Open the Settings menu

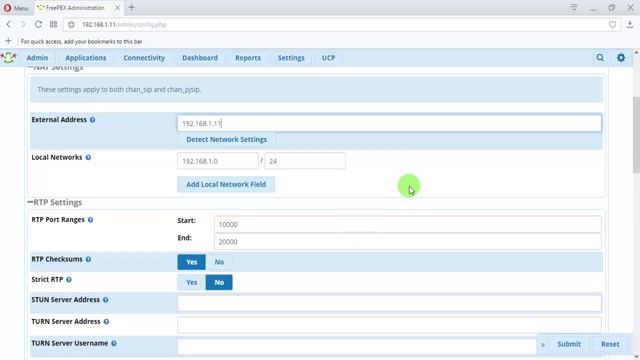point(291,58)
